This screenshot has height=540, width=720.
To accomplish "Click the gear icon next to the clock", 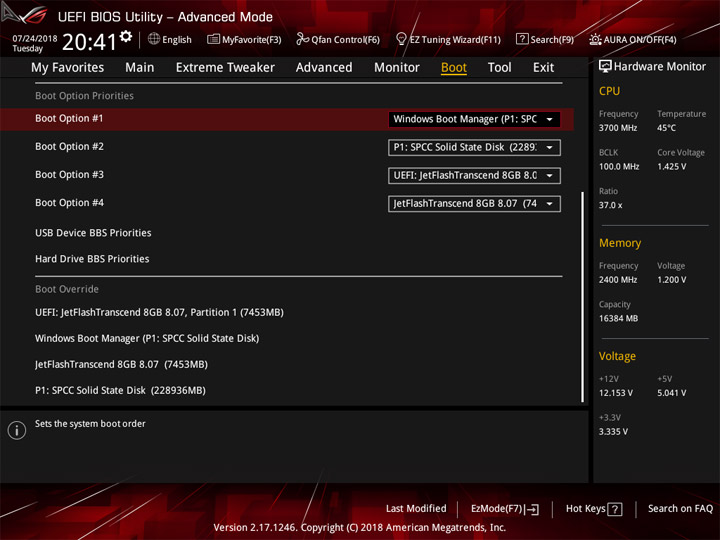I will [x=126, y=36].
